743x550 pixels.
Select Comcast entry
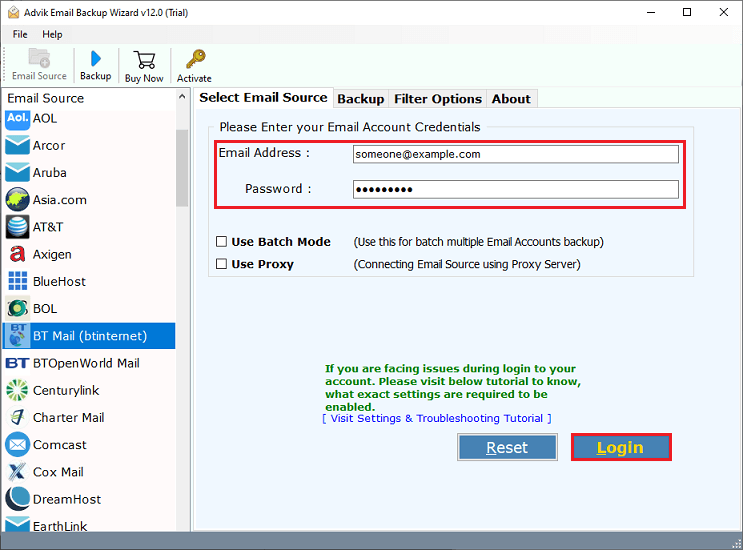pyautogui.click(x=60, y=445)
